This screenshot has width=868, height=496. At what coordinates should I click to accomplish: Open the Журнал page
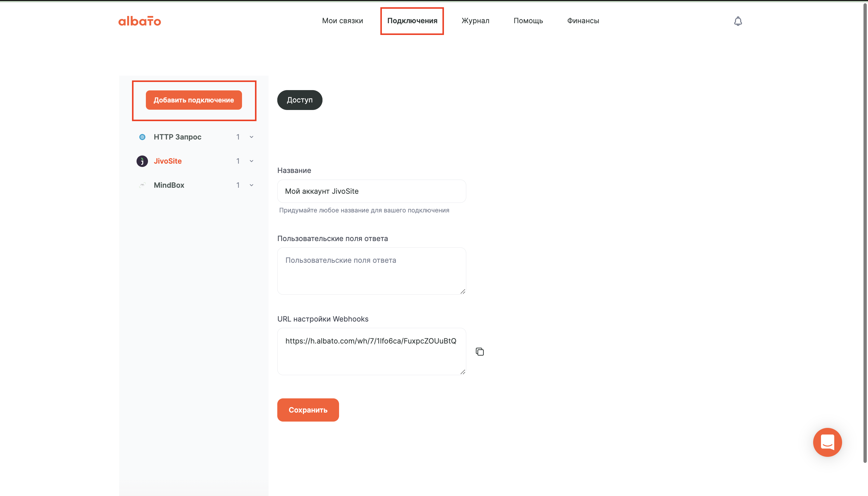click(475, 21)
